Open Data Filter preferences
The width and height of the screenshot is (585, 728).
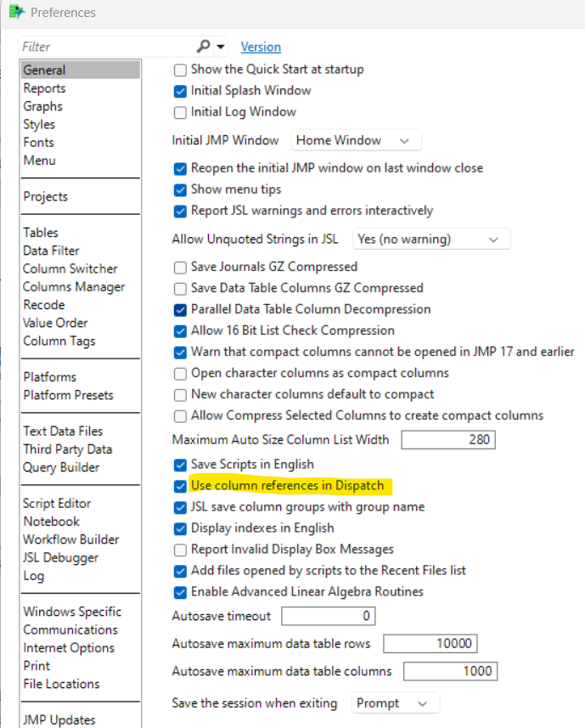pyautogui.click(x=51, y=251)
